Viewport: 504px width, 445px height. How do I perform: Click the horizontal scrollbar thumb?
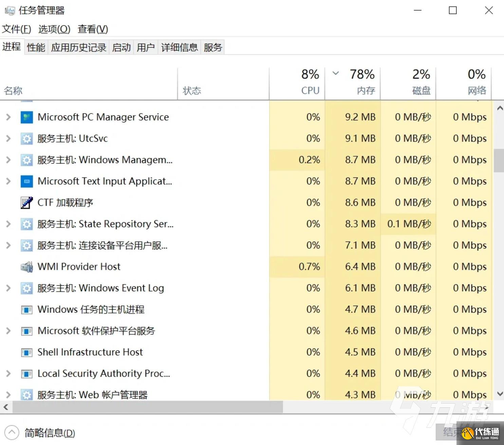click(148, 407)
